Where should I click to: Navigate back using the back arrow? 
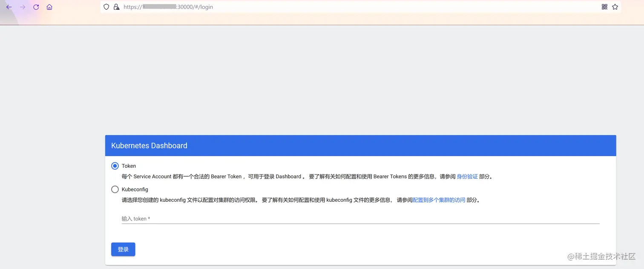tap(9, 7)
